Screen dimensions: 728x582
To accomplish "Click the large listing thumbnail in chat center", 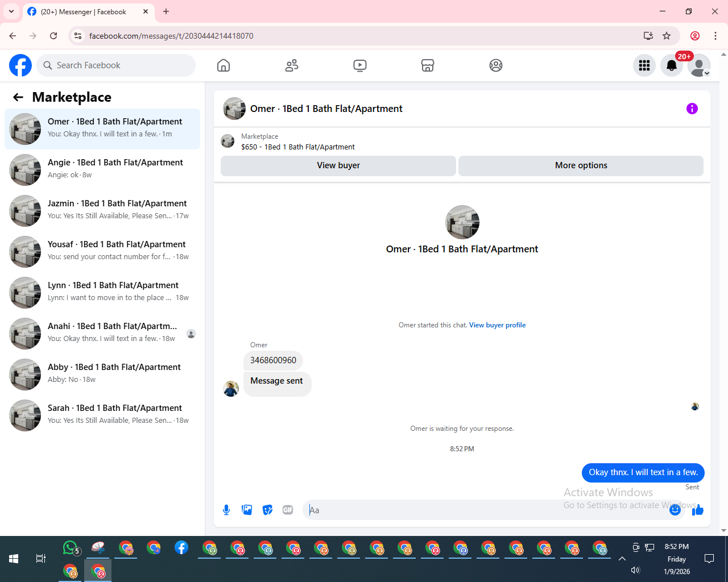I will pos(462,222).
